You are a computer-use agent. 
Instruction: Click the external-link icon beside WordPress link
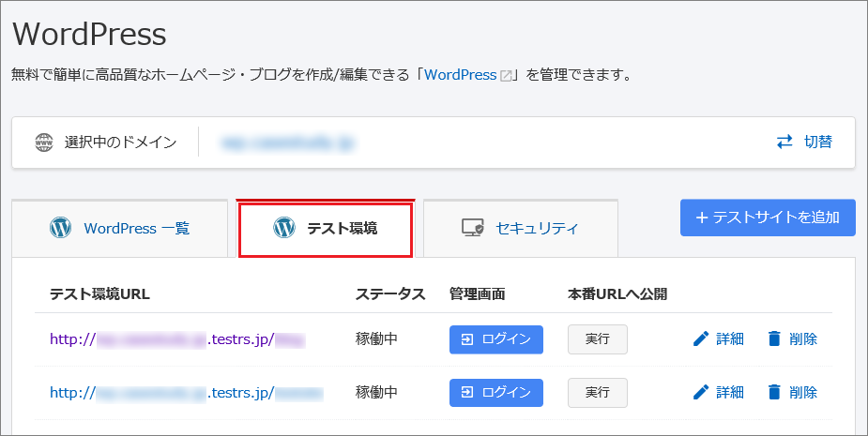tap(506, 76)
